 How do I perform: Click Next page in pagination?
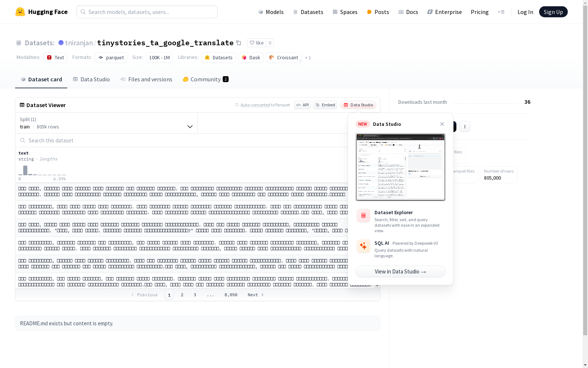pos(256,295)
